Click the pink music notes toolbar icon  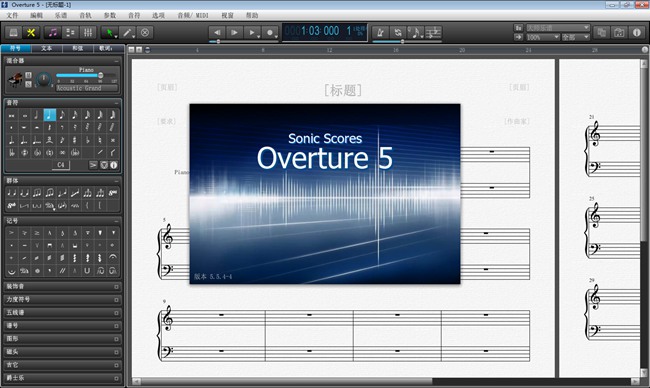click(53, 32)
